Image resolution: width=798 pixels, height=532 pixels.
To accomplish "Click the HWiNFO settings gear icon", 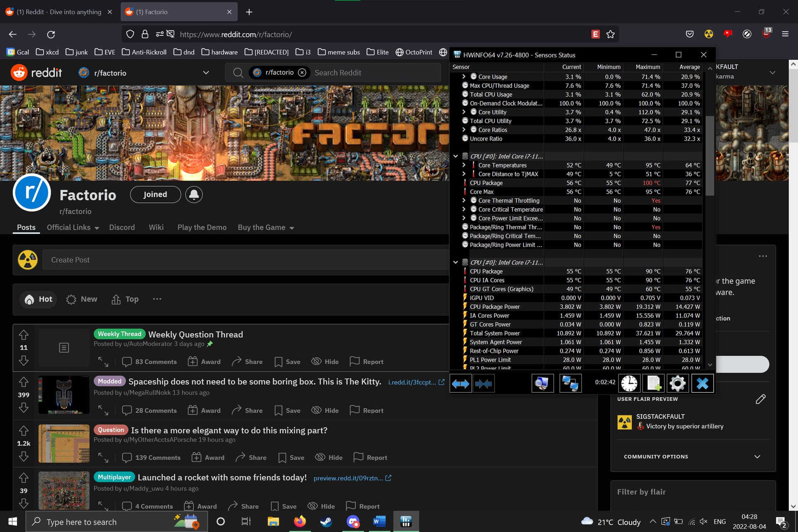I will pos(677,383).
